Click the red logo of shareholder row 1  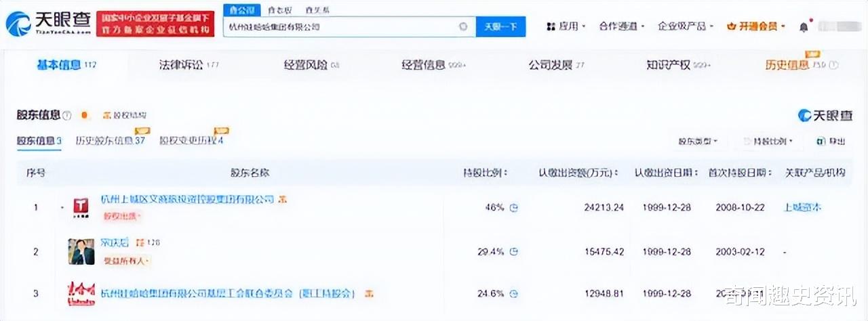coord(81,207)
